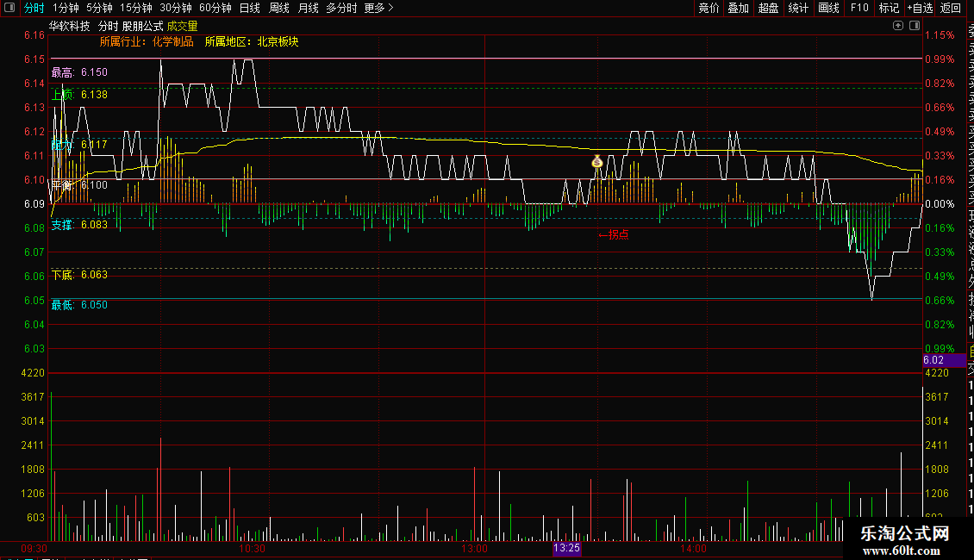Expand the 更多 periods menu
Image resolution: width=974 pixels, height=560 pixels.
click(379, 8)
